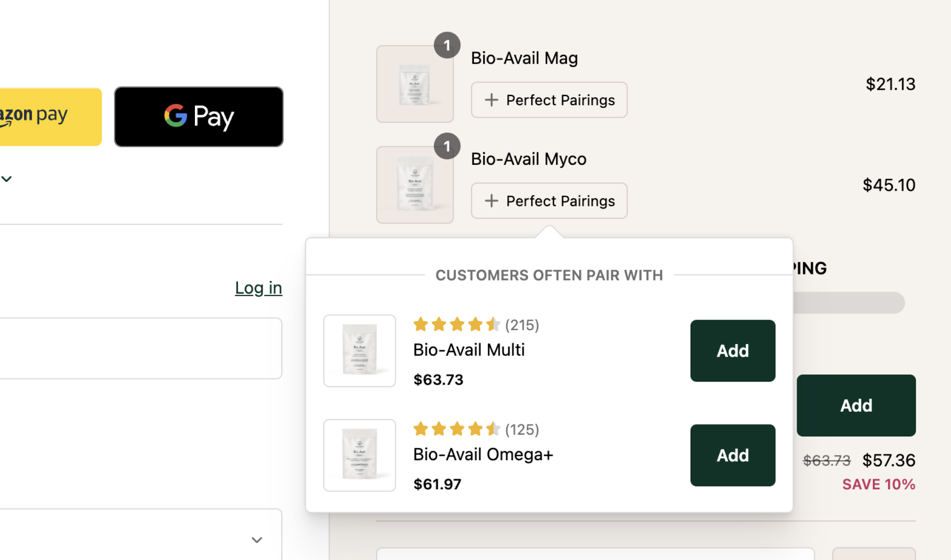Screen dimensions: 951x560
Task: Open the dropdown at the bottom left
Action: (x=256, y=540)
